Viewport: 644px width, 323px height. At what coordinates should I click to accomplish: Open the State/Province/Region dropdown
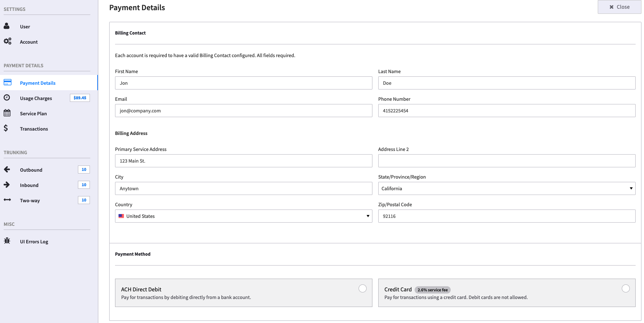tap(507, 188)
